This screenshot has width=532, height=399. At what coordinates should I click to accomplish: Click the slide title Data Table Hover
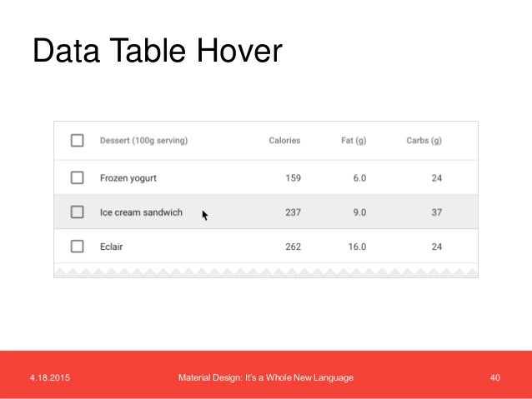coord(158,51)
